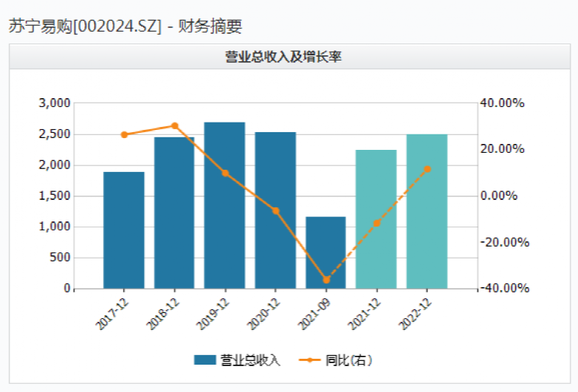Click the 2018-12 orange growth point
This screenshot has width=578, height=392.
[x=175, y=126]
